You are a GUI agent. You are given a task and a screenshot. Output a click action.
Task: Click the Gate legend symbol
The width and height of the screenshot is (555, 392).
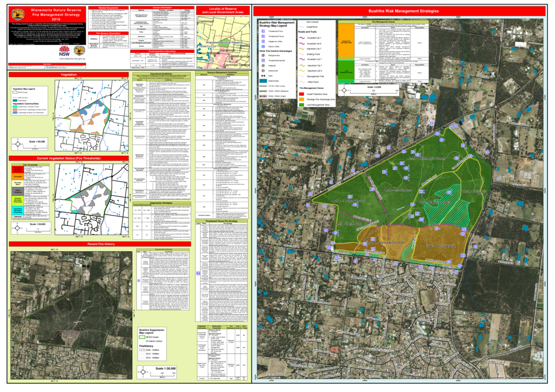pyautogui.click(x=263, y=76)
